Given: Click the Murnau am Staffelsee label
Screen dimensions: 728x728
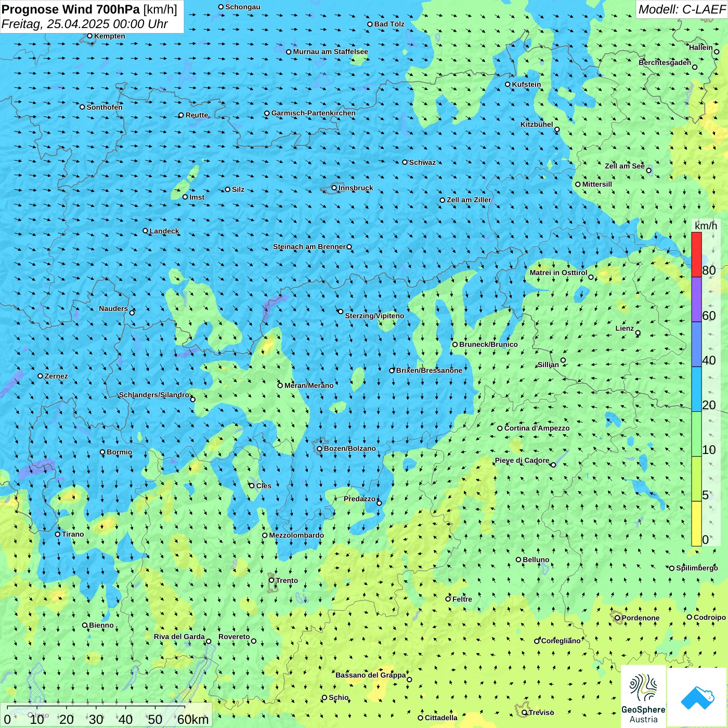Looking at the screenshot, I should click(x=330, y=51).
